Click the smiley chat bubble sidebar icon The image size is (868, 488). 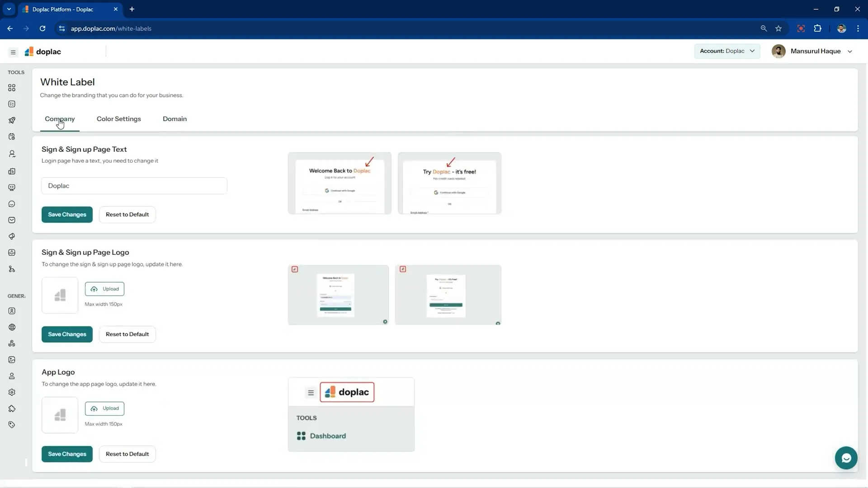12,204
